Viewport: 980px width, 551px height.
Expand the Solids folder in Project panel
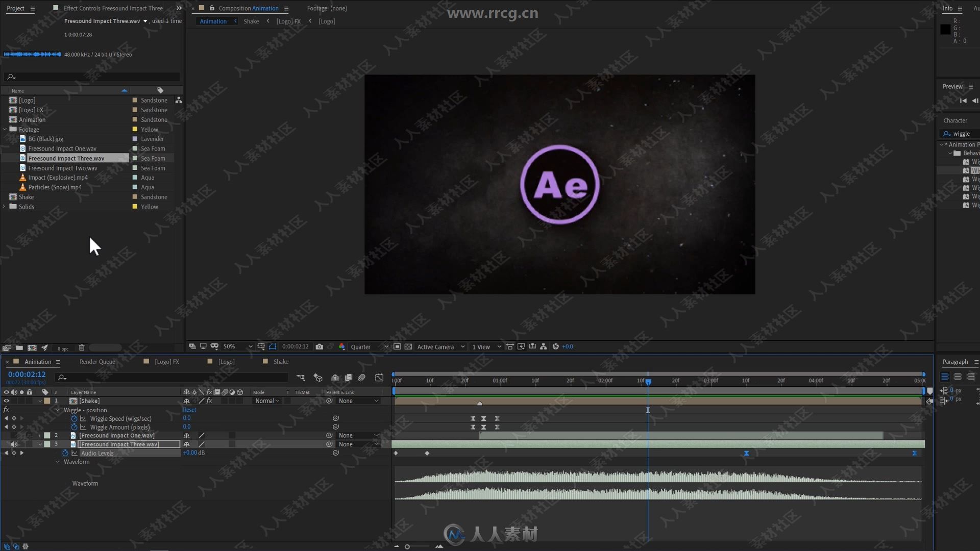point(5,207)
